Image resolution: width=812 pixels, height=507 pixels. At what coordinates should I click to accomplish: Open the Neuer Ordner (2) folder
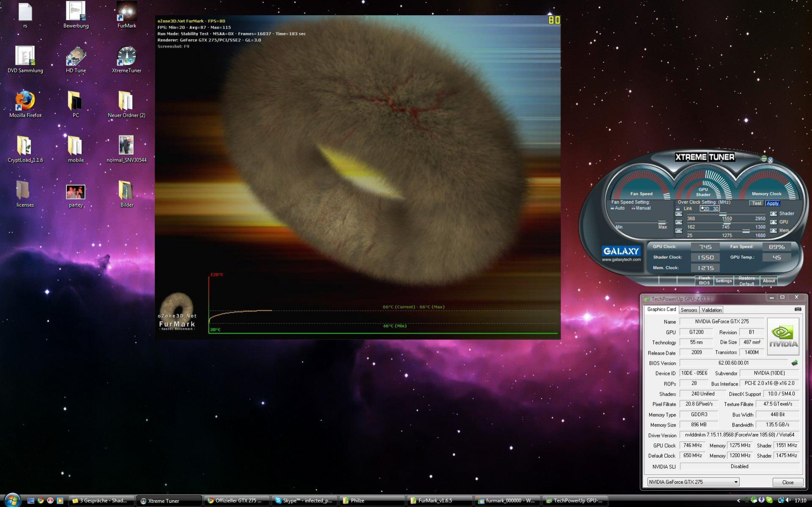pos(127,104)
